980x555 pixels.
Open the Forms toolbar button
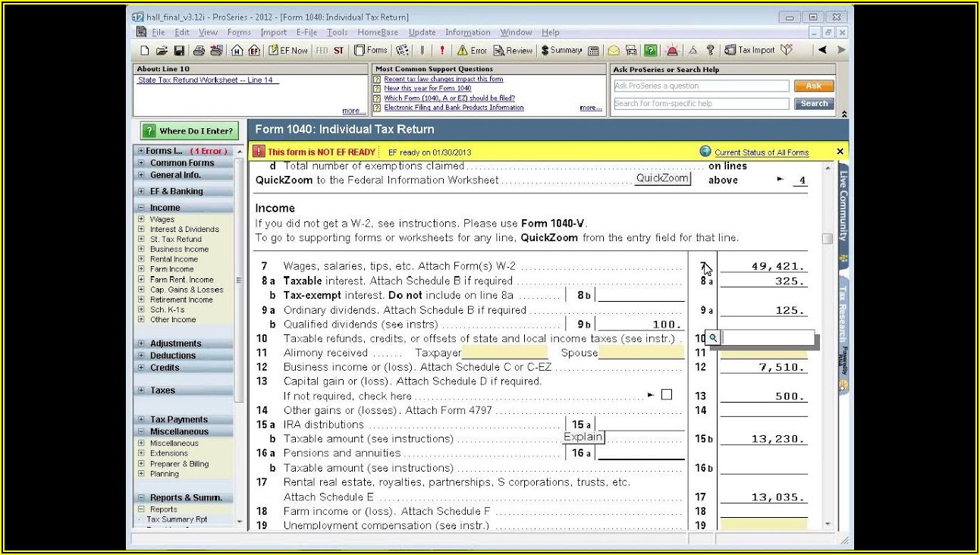(371, 51)
